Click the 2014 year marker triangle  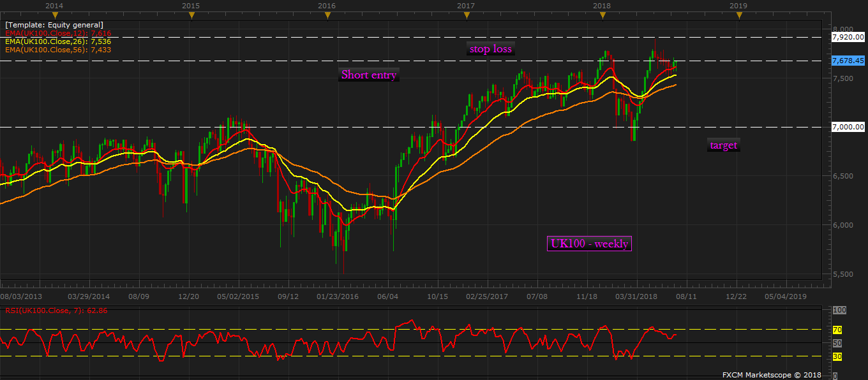click(55, 15)
